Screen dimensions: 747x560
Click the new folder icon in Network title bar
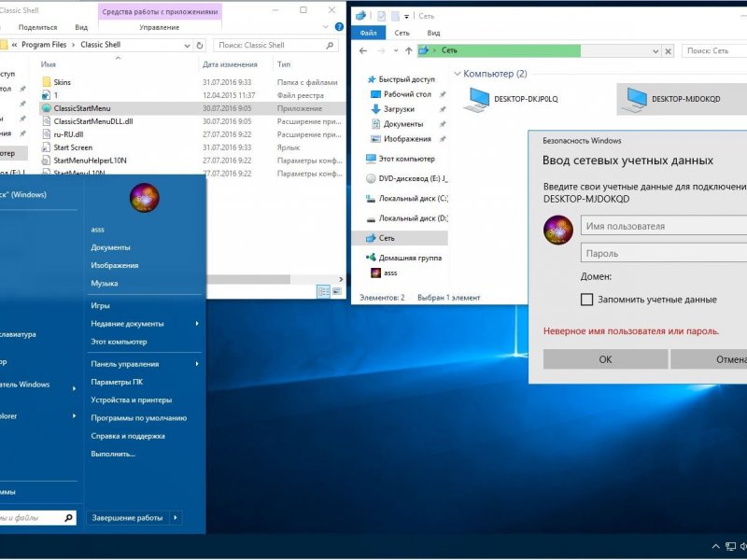(x=395, y=16)
